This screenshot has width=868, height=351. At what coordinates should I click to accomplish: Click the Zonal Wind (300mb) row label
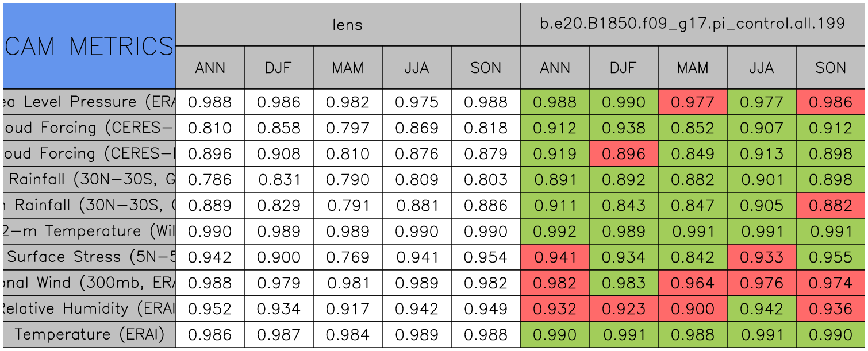click(x=89, y=283)
